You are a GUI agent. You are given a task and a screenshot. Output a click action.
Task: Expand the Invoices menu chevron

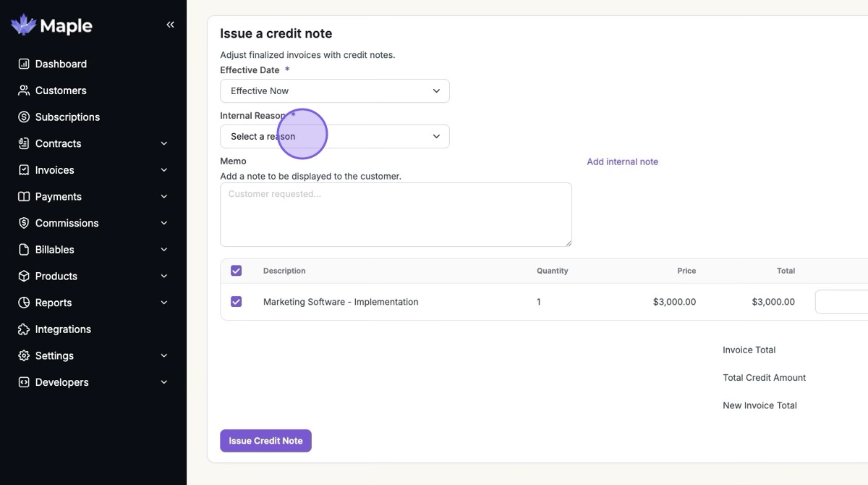(x=164, y=170)
